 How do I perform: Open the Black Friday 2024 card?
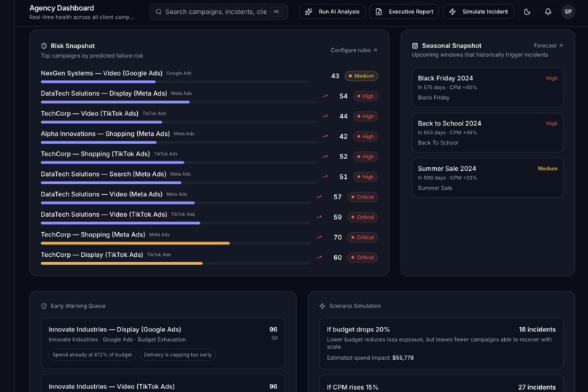(x=487, y=88)
